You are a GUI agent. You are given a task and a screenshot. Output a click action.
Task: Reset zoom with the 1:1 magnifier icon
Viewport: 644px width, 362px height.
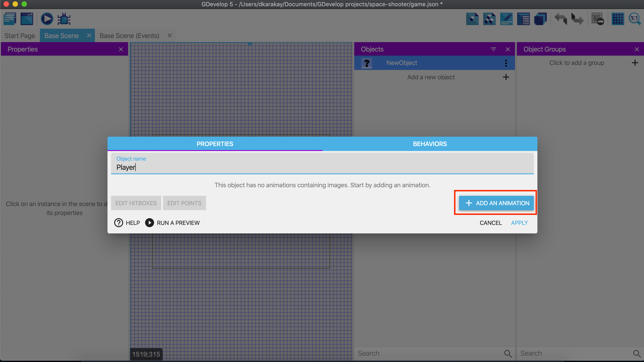(x=635, y=19)
